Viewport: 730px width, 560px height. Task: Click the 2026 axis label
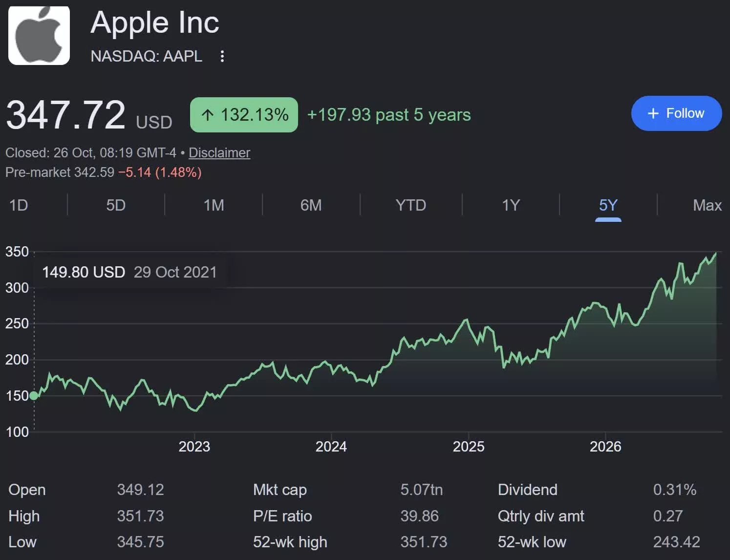(605, 446)
